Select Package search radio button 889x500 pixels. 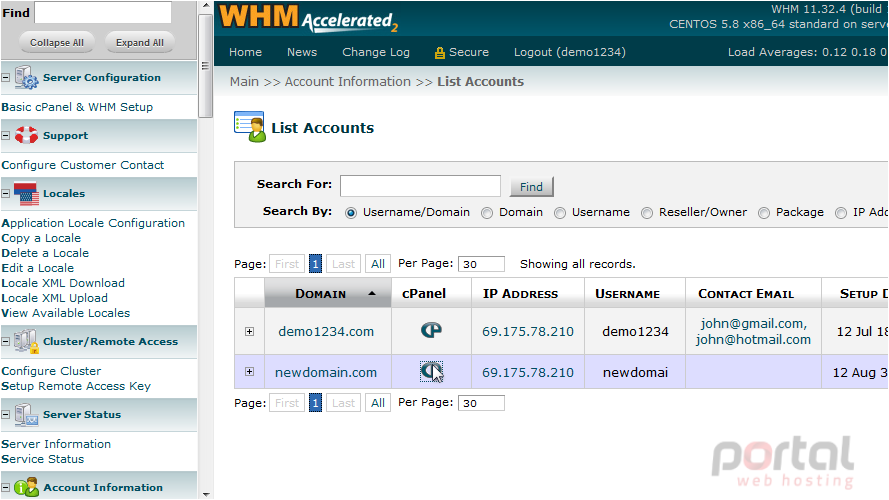[x=764, y=213]
